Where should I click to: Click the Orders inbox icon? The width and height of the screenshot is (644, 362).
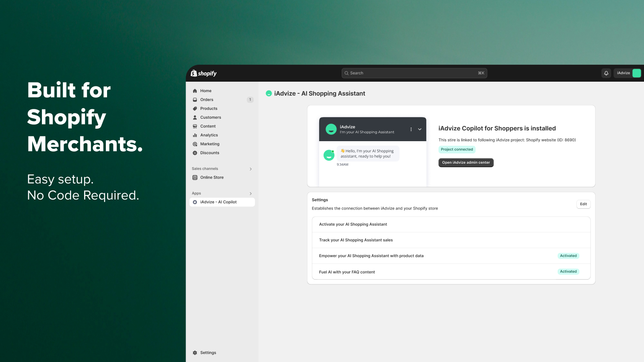pyautogui.click(x=195, y=100)
